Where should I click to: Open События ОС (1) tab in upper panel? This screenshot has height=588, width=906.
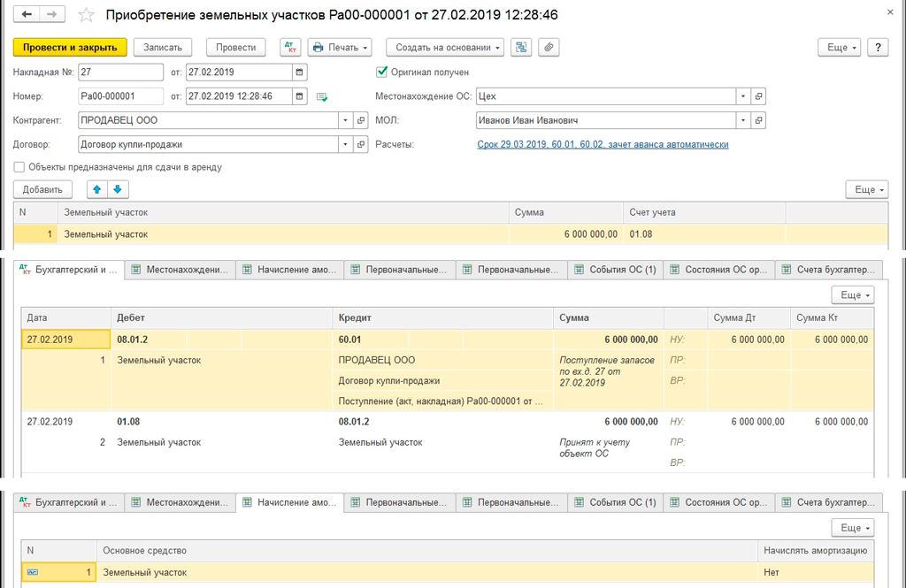pos(616,270)
